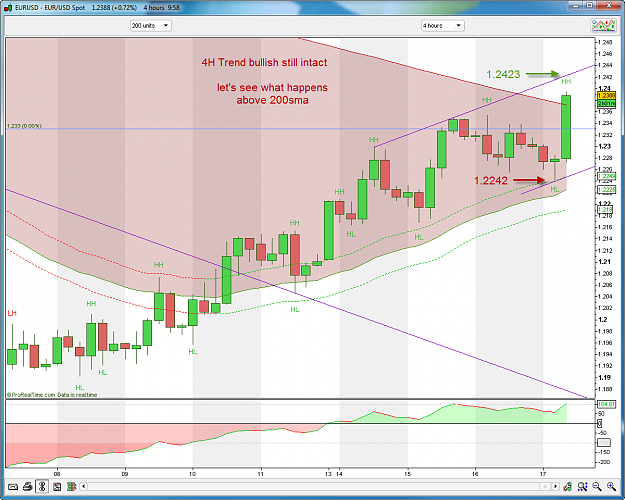
Task: Click date label 15 on time axis
Action: coord(407,474)
